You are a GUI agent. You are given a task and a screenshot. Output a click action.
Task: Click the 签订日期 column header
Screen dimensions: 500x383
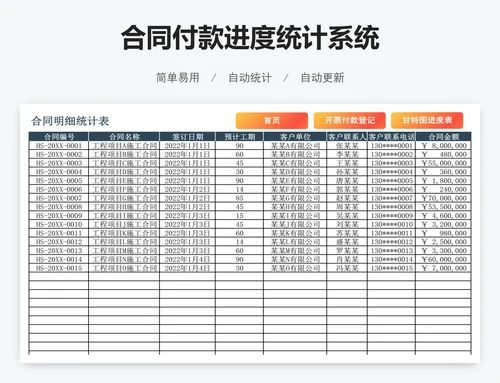point(188,136)
